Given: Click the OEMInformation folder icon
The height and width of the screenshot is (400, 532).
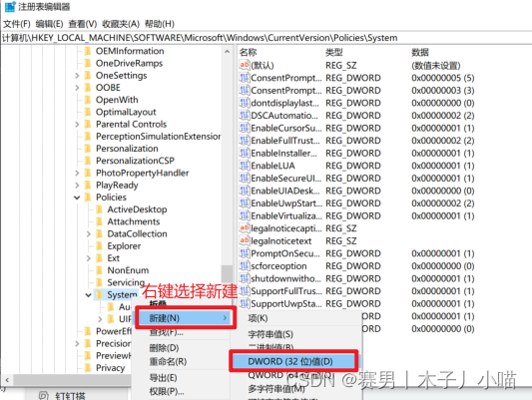Looking at the screenshot, I should coord(88,51).
